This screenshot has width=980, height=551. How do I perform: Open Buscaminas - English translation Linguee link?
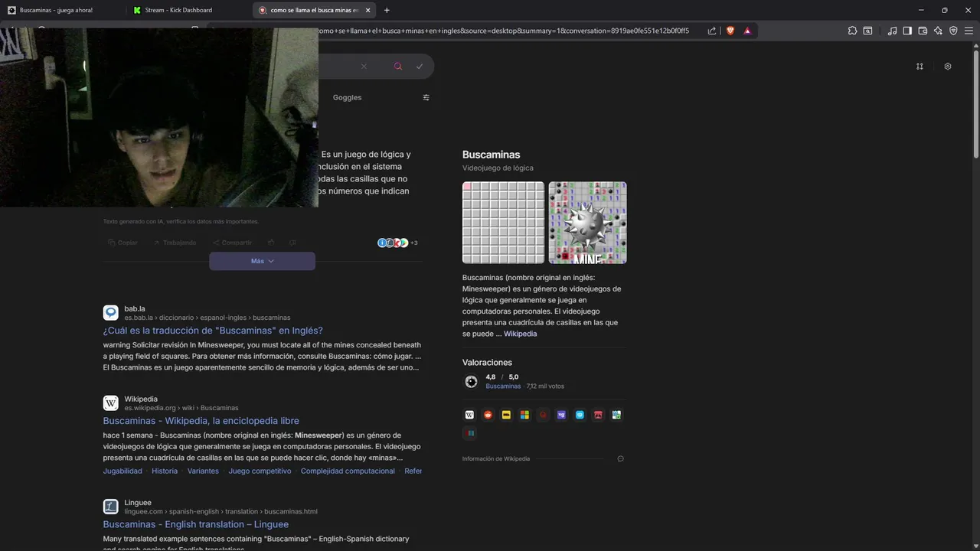pyautogui.click(x=196, y=524)
